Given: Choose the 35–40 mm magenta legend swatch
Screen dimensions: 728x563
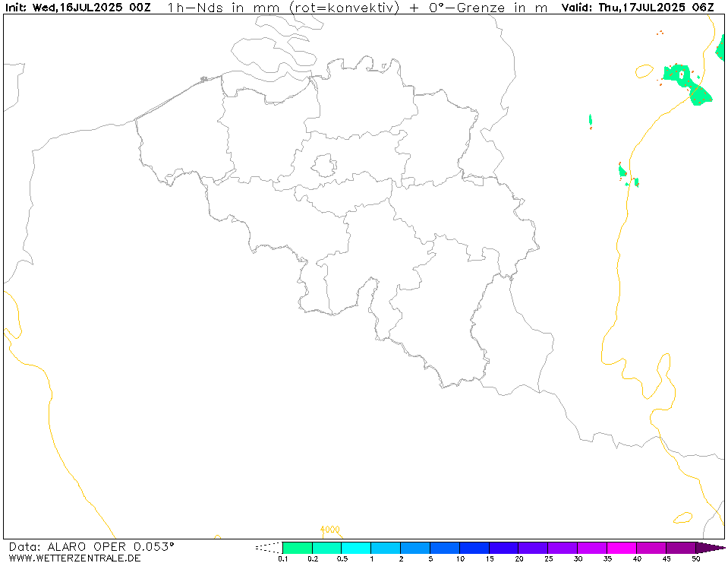Looking at the screenshot, I should coord(622,548).
